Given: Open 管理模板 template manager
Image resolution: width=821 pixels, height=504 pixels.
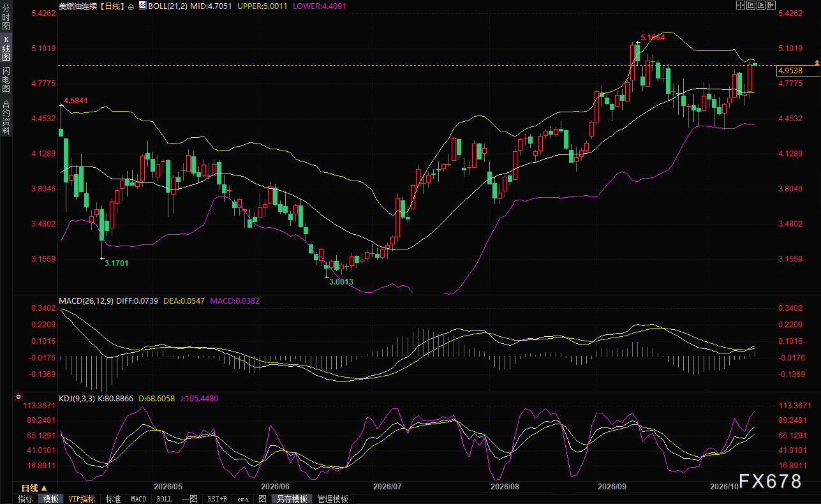Looking at the screenshot, I should coord(333,499).
